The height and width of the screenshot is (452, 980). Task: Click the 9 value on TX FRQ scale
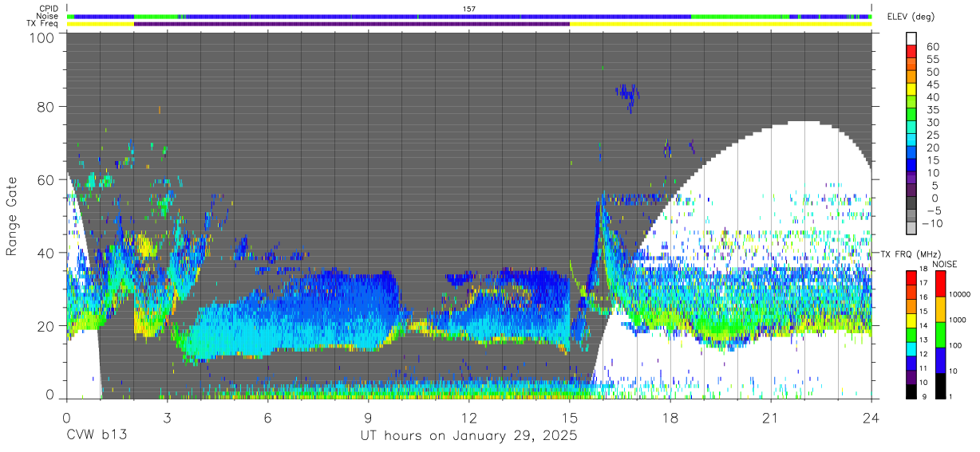tap(923, 396)
